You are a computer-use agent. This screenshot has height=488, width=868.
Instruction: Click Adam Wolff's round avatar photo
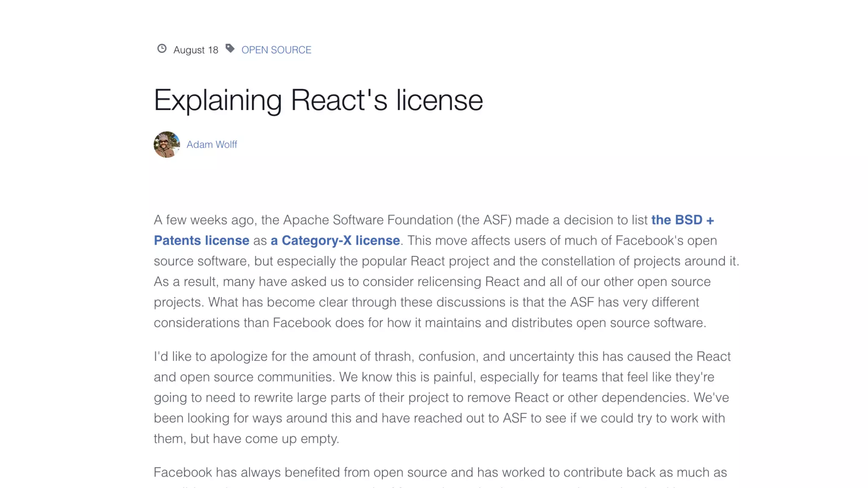[x=167, y=144]
